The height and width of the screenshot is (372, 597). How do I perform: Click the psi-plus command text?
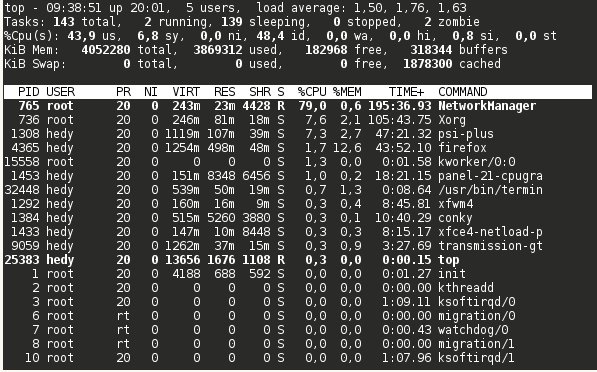[466, 134]
